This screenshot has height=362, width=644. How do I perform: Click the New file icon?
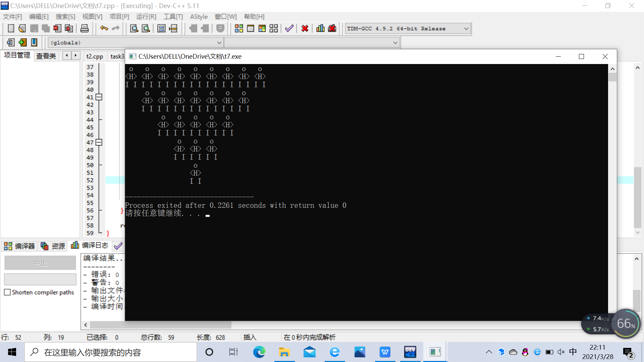(11, 28)
